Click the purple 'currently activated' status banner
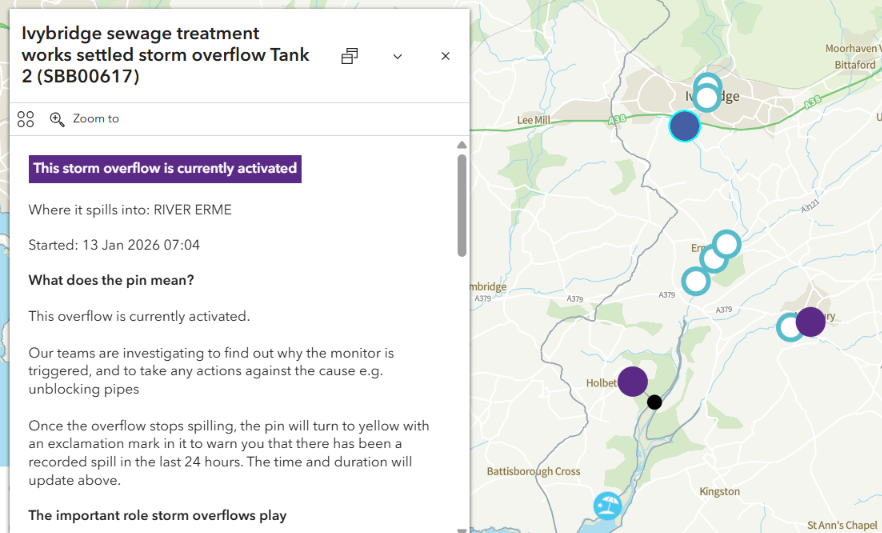Viewport: 882px width, 533px height. 165,168
